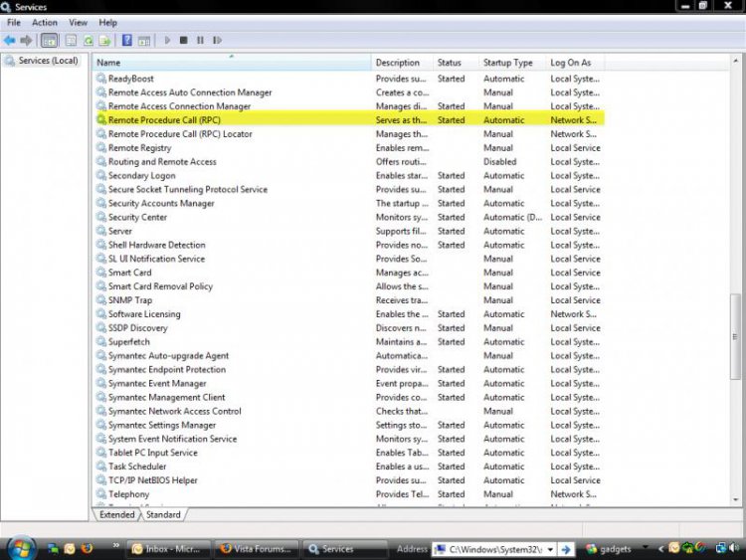
Task: Click the gear icon beside Smart Card
Action: tap(100, 273)
